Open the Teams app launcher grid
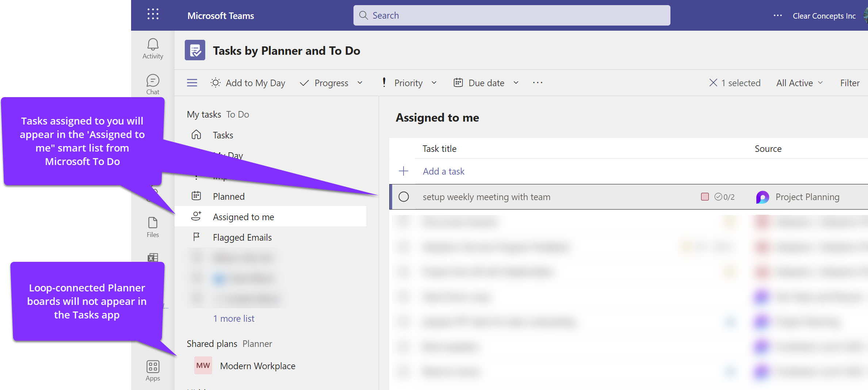868x390 pixels. [x=153, y=15]
